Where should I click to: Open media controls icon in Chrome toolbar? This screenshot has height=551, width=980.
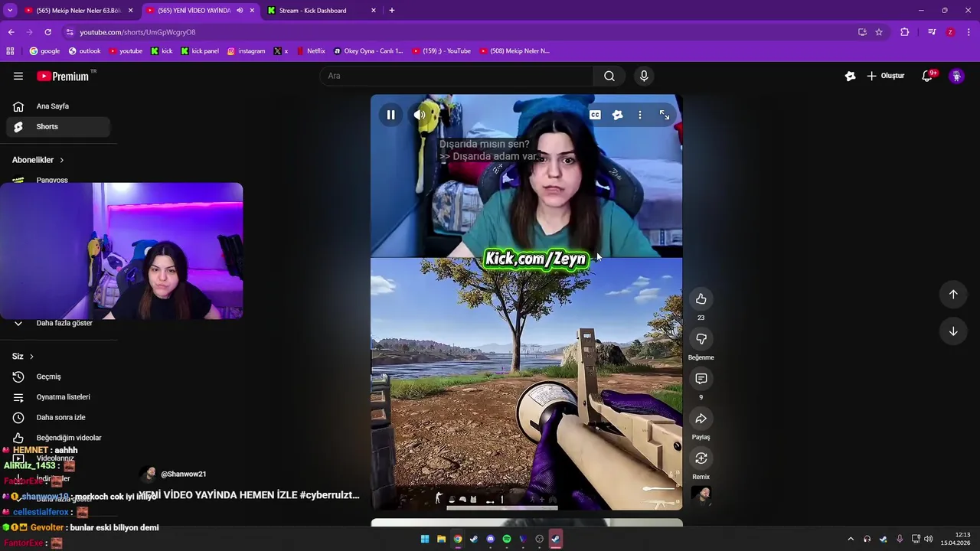[x=932, y=32]
